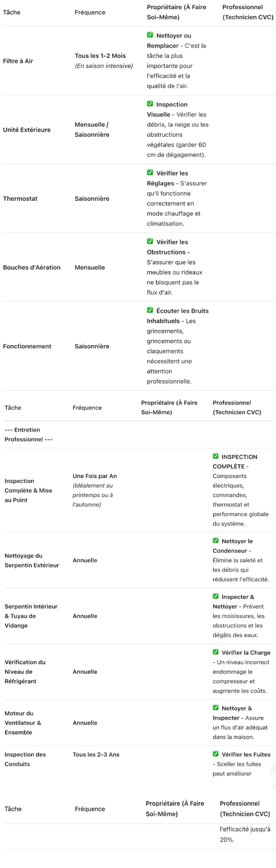Click the Inspection des Conduits task label

coord(25,759)
